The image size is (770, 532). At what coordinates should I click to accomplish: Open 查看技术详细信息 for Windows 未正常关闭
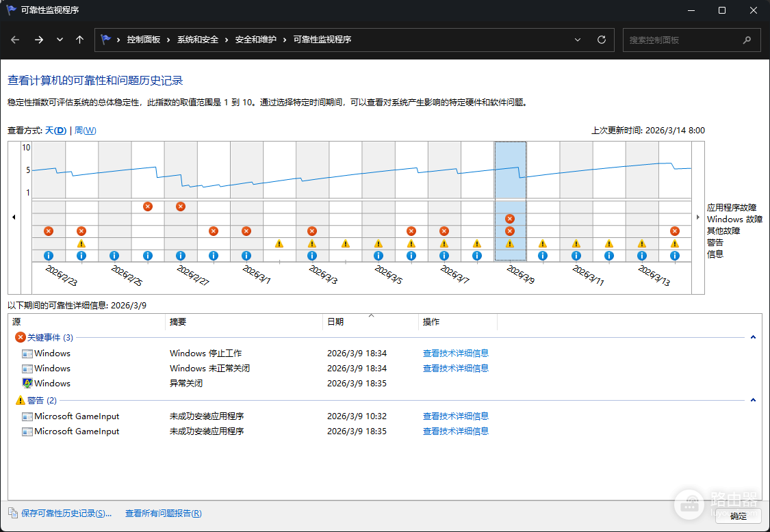(456, 369)
